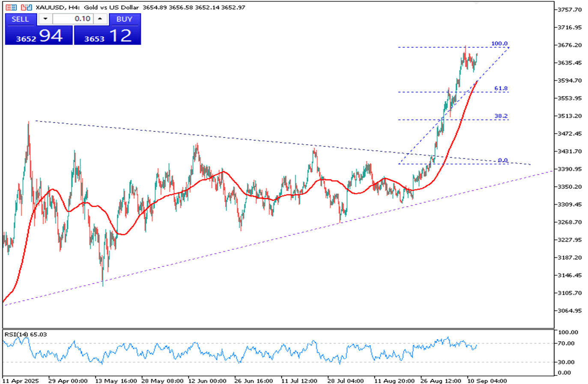Click the 3676.20 price on the axis
Viewport: 588px width, 384px height.
pos(570,45)
